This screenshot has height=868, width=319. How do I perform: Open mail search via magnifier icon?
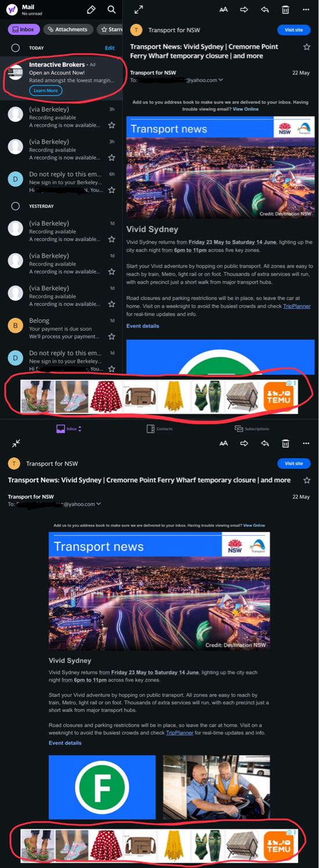[x=112, y=10]
